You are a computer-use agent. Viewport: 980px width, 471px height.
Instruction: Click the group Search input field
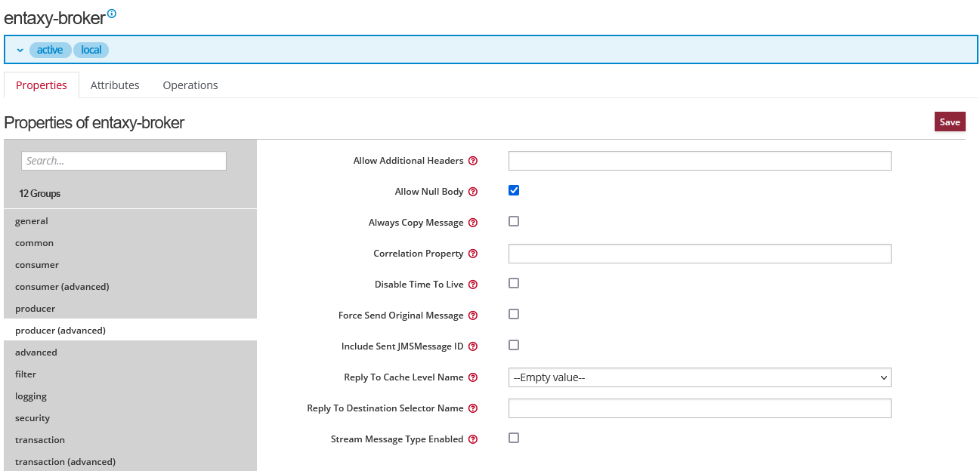pos(124,161)
